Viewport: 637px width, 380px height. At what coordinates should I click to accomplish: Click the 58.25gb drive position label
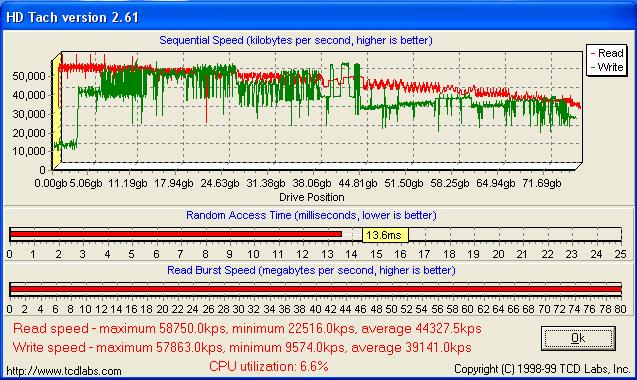pos(449,183)
